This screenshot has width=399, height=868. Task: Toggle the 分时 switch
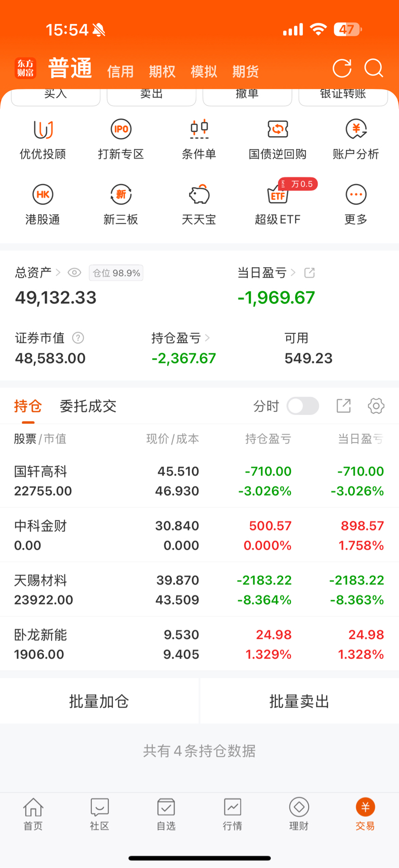coord(303,406)
